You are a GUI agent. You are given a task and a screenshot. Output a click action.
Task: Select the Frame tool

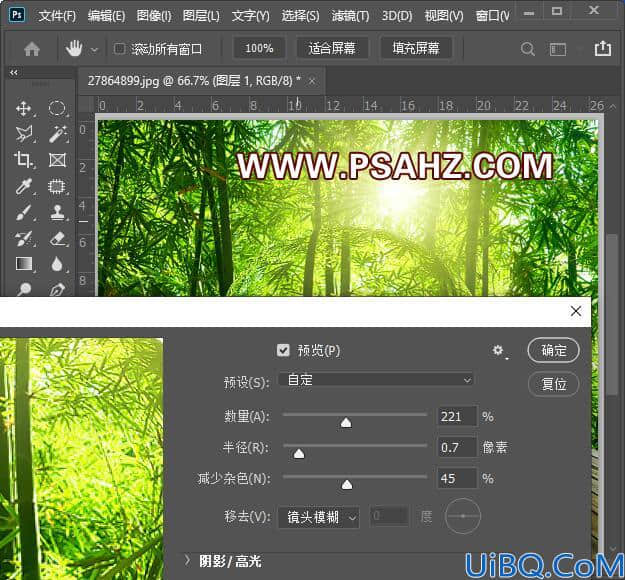[57, 160]
